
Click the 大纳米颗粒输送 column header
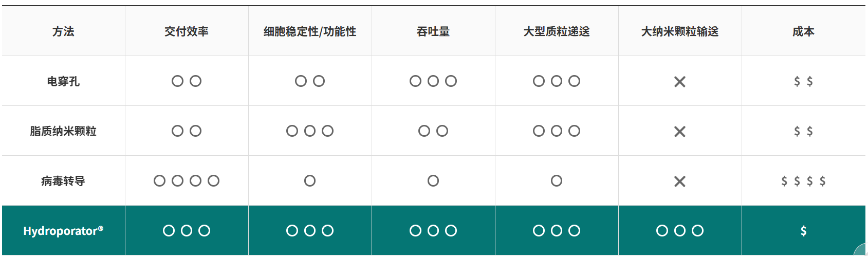tap(680, 31)
